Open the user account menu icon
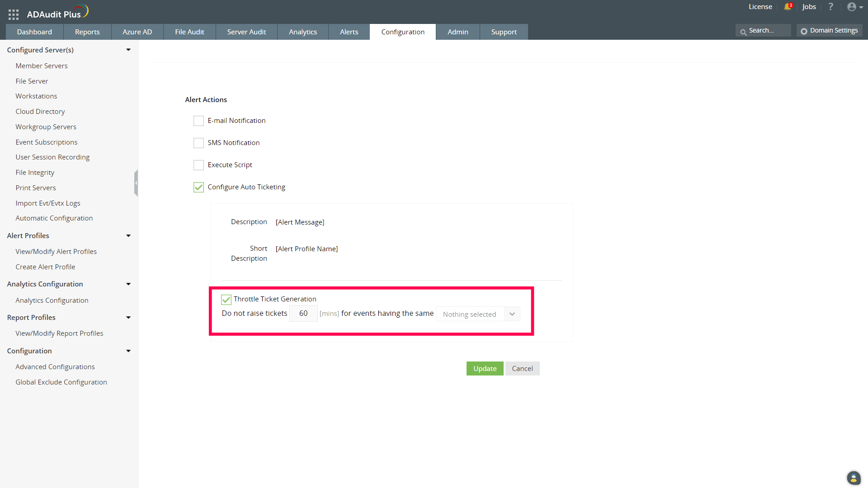The width and height of the screenshot is (868, 488). [x=852, y=7]
